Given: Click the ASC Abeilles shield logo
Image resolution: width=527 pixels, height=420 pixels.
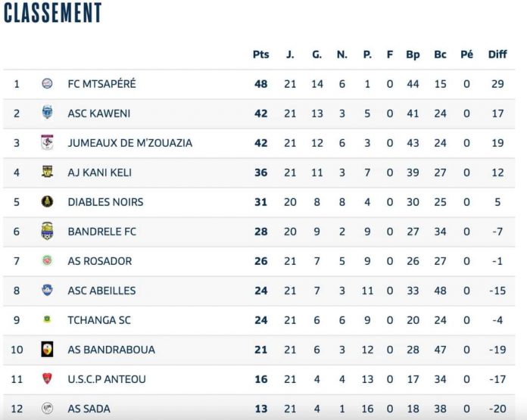Looking at the screenshot, I should tap(47, 290).
